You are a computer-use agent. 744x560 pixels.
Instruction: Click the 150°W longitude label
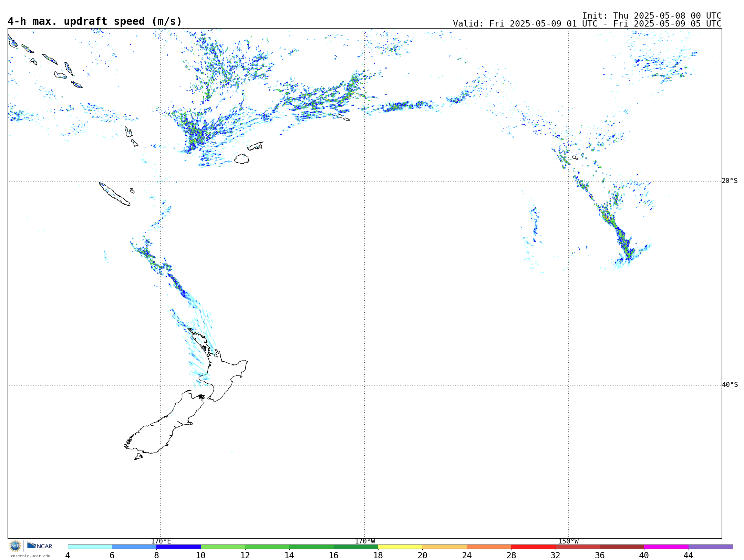[568, 541]
